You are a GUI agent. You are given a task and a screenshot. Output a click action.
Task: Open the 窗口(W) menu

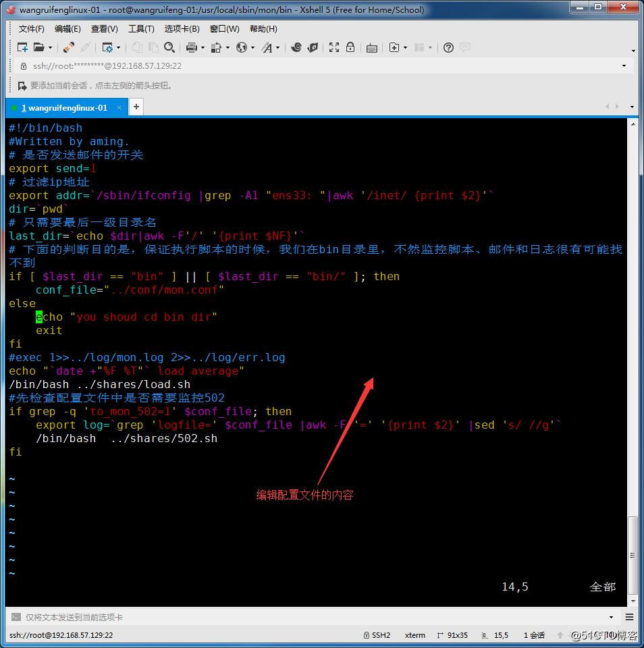pyautogui.click(x=224, y=29)
